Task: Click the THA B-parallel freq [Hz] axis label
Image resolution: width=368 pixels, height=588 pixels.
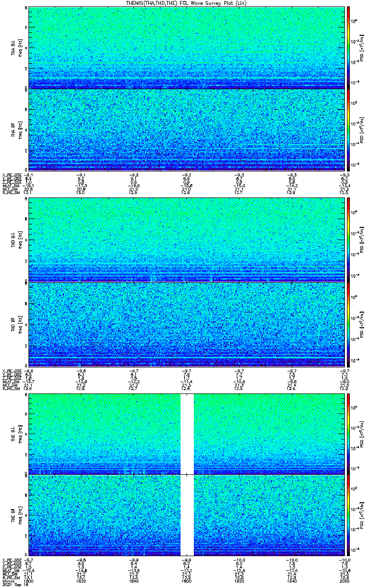Action: coord(21,129)
